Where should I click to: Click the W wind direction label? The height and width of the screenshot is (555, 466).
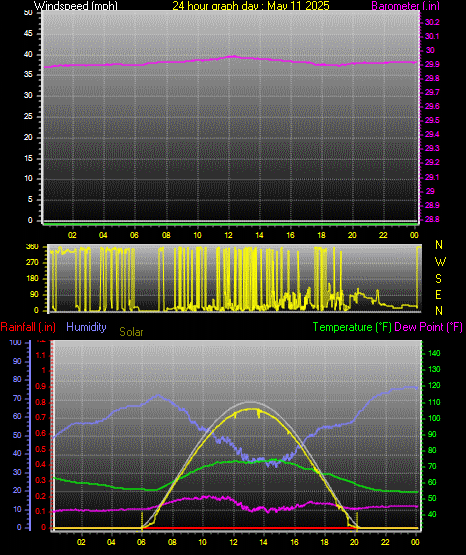(440, 262)
